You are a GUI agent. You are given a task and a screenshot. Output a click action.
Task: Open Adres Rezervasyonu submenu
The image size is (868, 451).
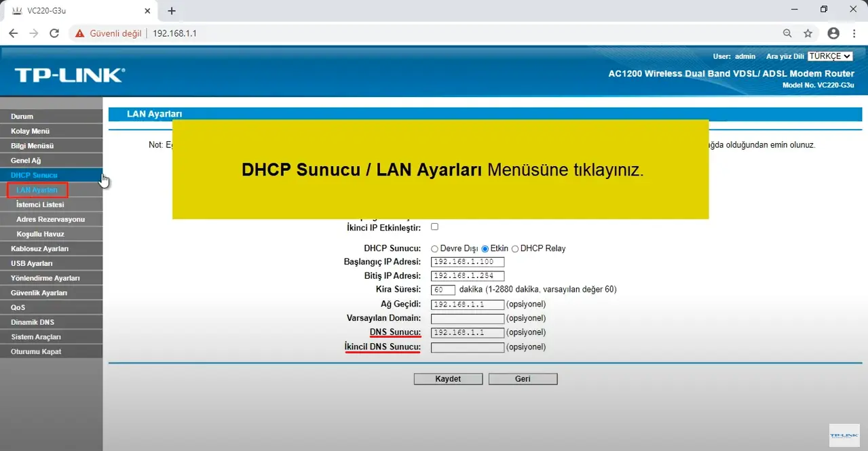[x=52, y=219]
